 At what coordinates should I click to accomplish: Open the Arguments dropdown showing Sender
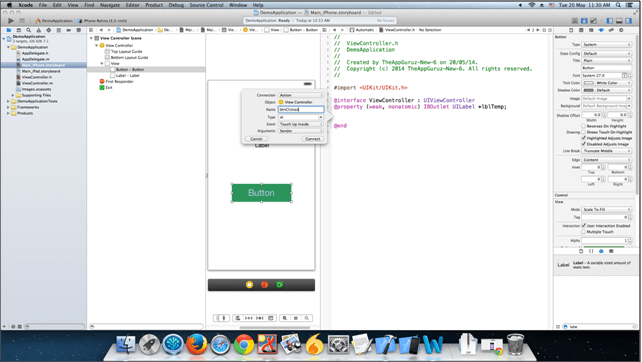point(301,131)
